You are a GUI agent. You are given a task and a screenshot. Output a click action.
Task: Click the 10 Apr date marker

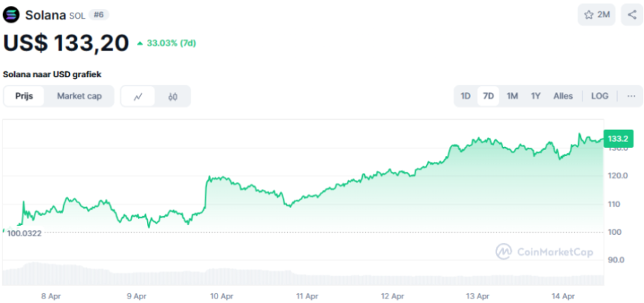[221, 296]
